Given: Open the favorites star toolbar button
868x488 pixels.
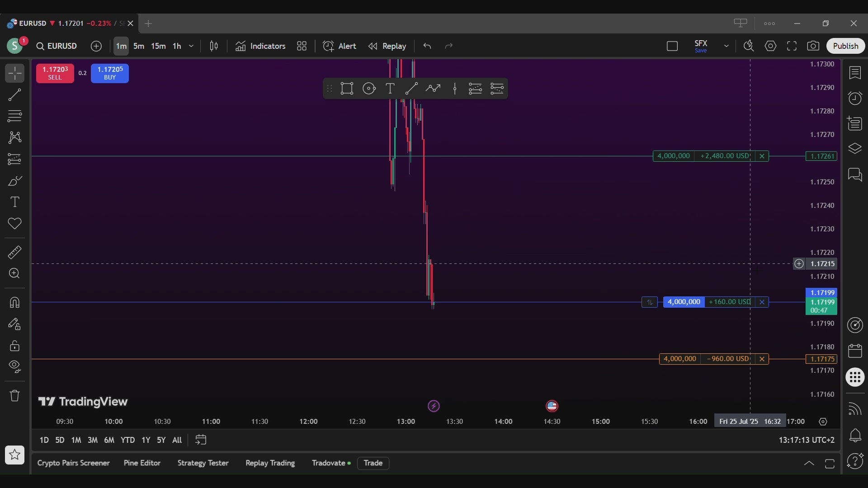Looking at the screenshot, I should coord(14,455).
